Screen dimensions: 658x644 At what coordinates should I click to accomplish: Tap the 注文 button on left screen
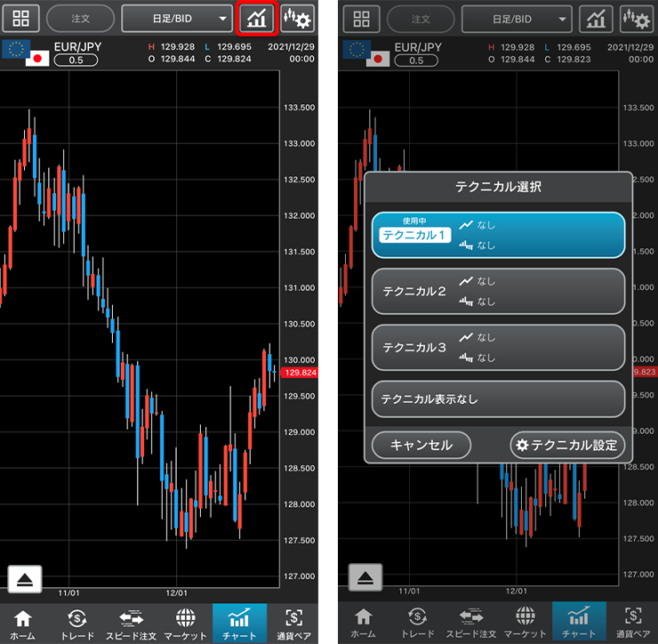point(80,18)
